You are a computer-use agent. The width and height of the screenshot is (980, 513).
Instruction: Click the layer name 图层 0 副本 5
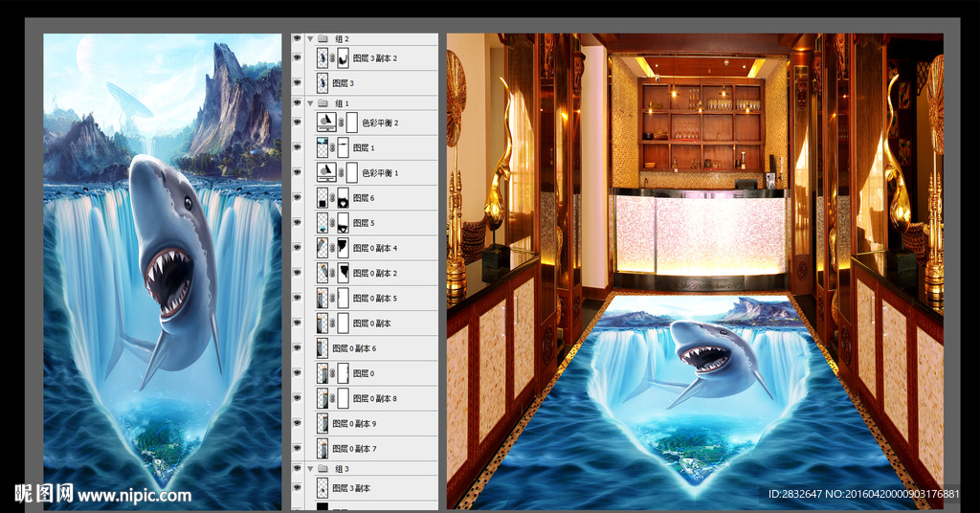(375, 298)
